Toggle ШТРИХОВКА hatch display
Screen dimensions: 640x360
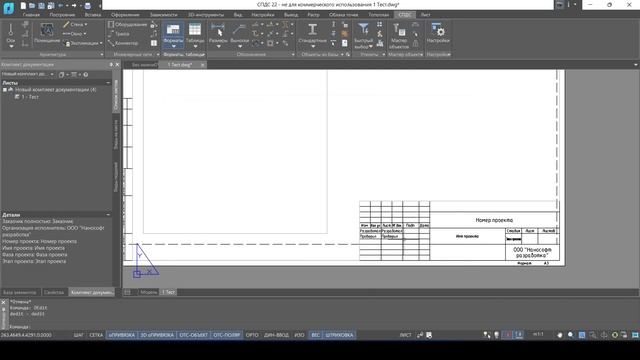tap(339, 335)
